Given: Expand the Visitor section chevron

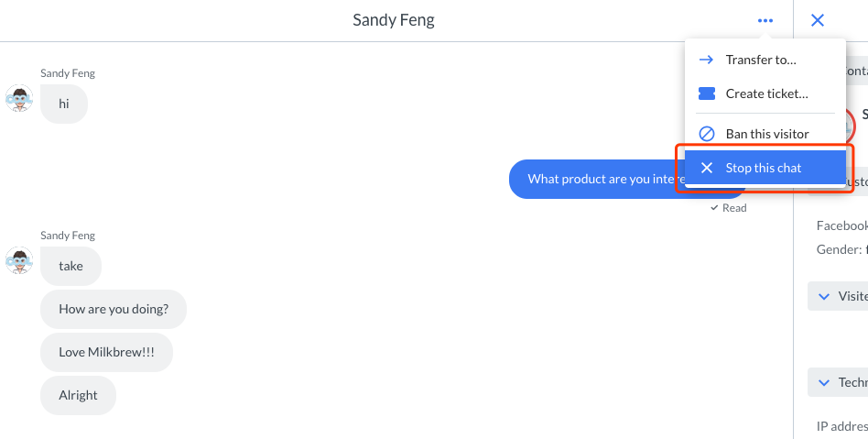Looking at the screenshot, I should [823, 297].
